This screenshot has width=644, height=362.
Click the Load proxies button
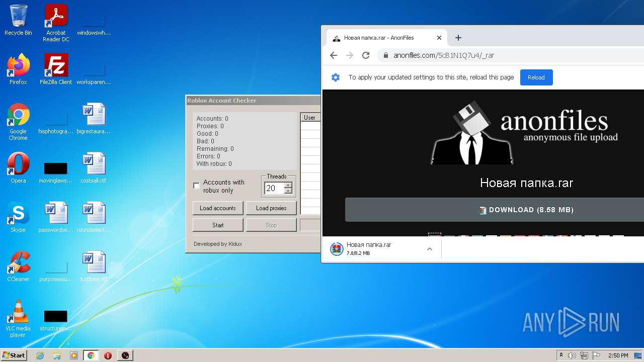[271, 208]
